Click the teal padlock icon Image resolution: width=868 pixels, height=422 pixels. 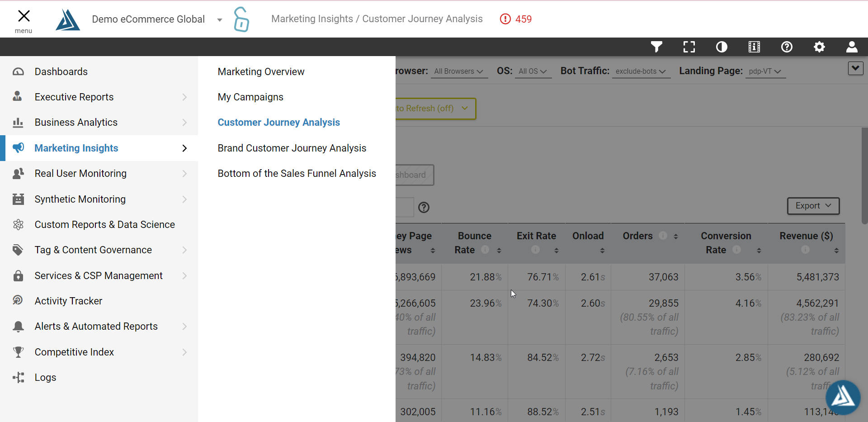[x=241, y=19]
